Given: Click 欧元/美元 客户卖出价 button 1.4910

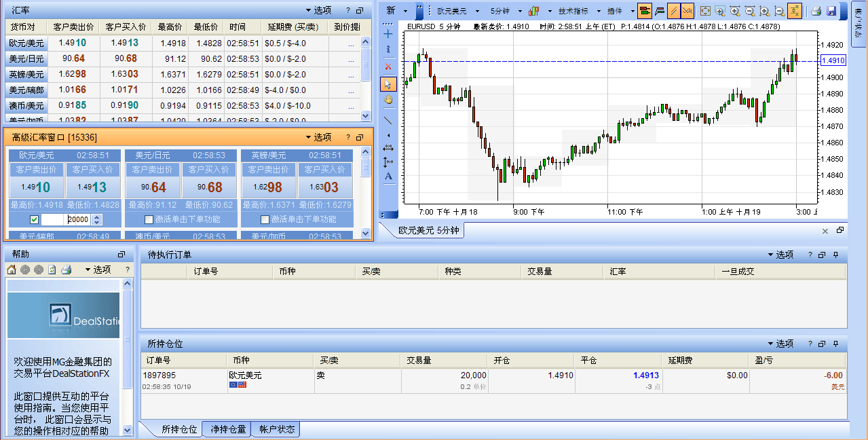Looking at the screenshot, I should (36, 180).
